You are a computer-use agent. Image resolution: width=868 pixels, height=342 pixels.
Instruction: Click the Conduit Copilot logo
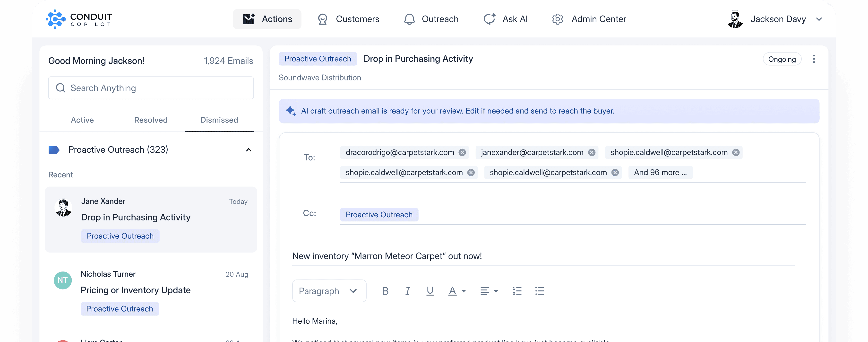coord(79,19)
